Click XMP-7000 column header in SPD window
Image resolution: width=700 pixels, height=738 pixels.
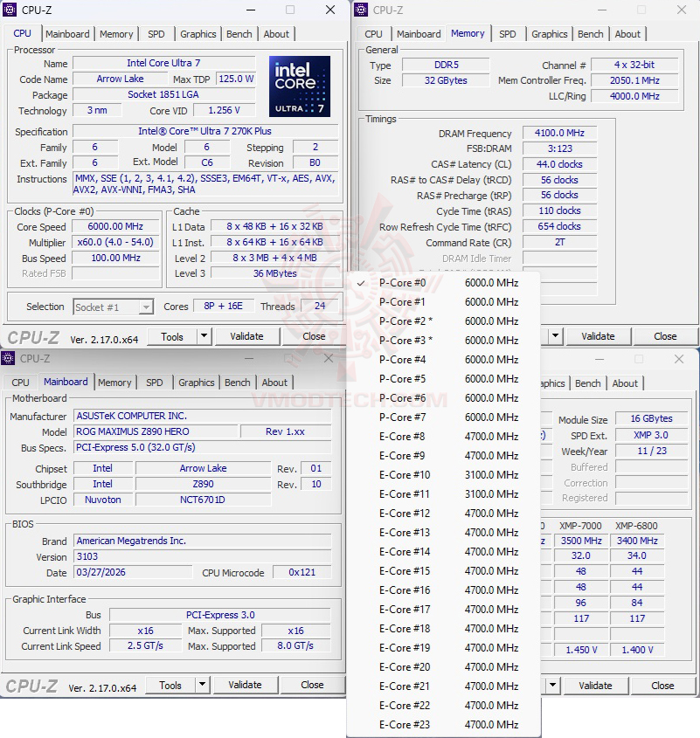[x=580, y=526]
